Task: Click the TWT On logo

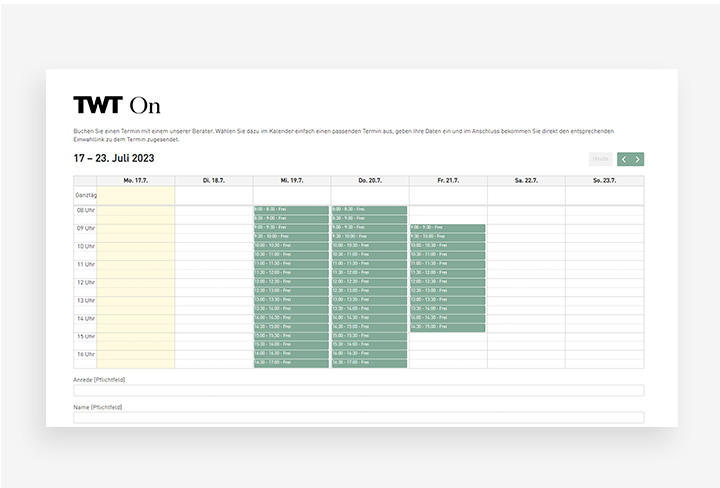Action: [117, 105]
